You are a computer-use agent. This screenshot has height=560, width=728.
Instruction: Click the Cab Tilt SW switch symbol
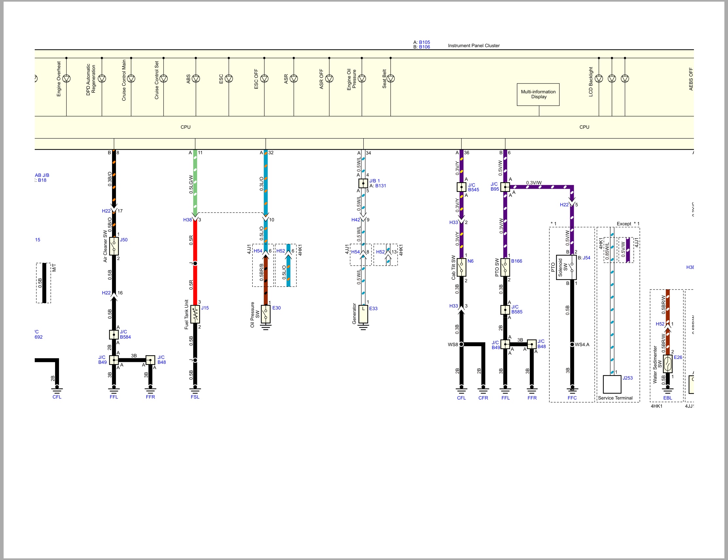click(x=461, y=268)
